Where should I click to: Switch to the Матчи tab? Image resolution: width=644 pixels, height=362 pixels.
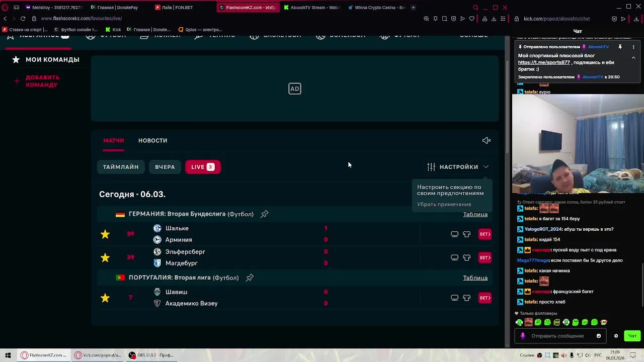114,140
